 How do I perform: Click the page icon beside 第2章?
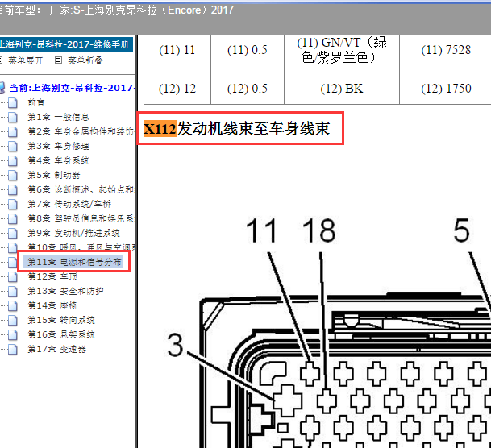pyautogui.click(x=13, y=131)
